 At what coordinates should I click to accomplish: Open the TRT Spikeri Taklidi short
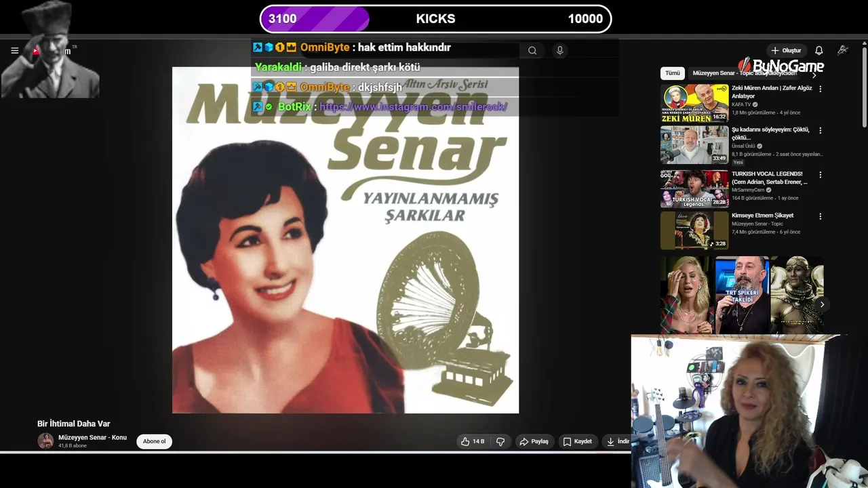742,296
